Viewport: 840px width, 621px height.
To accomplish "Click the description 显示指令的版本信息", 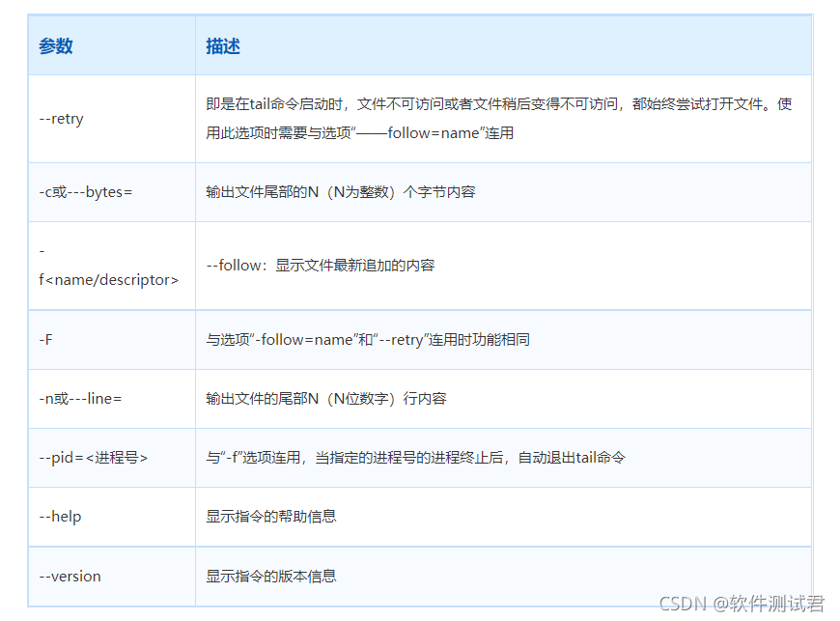I will pos(271,577).
